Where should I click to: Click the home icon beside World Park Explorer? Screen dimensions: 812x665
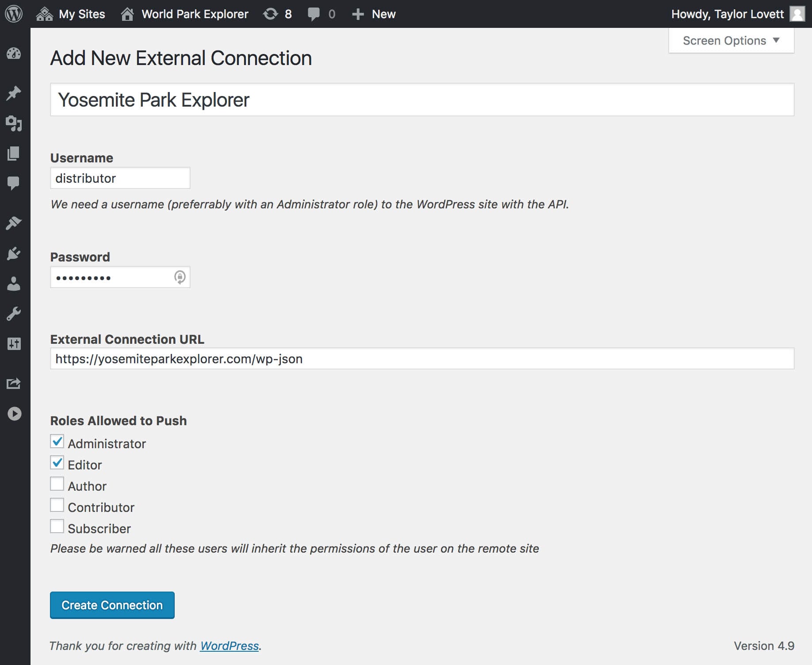tap(127, 14)
